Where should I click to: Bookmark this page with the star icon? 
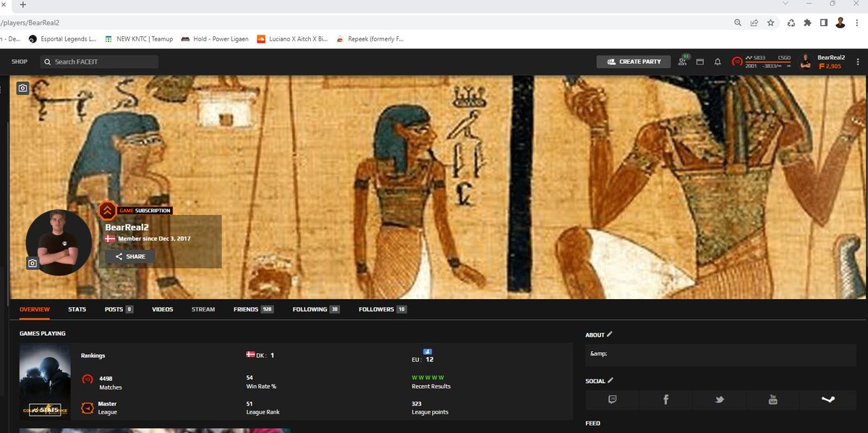click(x=771, y=22)
